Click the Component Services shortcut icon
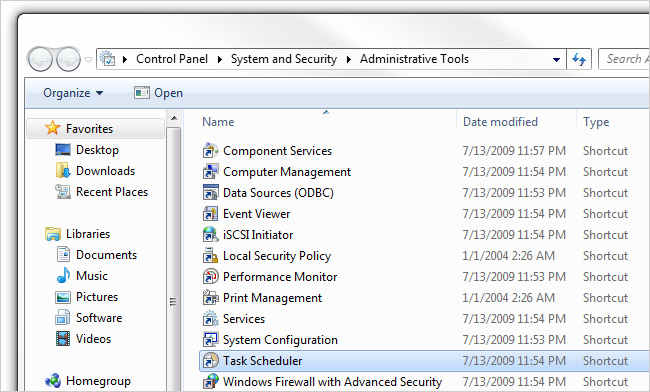This screenshot has width=650, height=392. coord(211,151)
